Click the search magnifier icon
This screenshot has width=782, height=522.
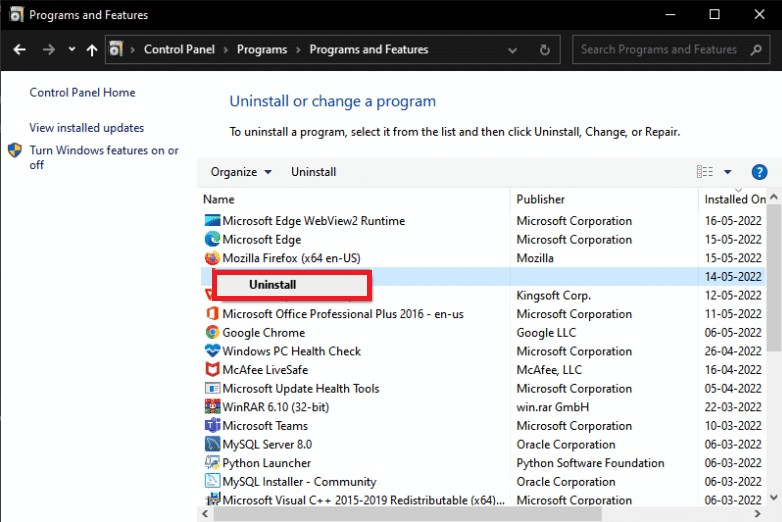coord(756,49)
